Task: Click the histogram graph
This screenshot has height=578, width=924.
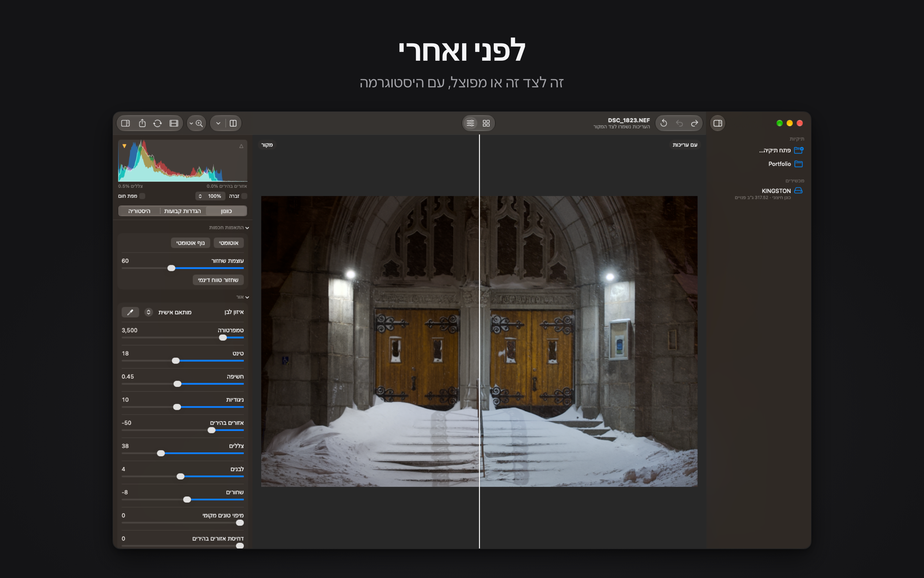Action: [x=183, y=161]
